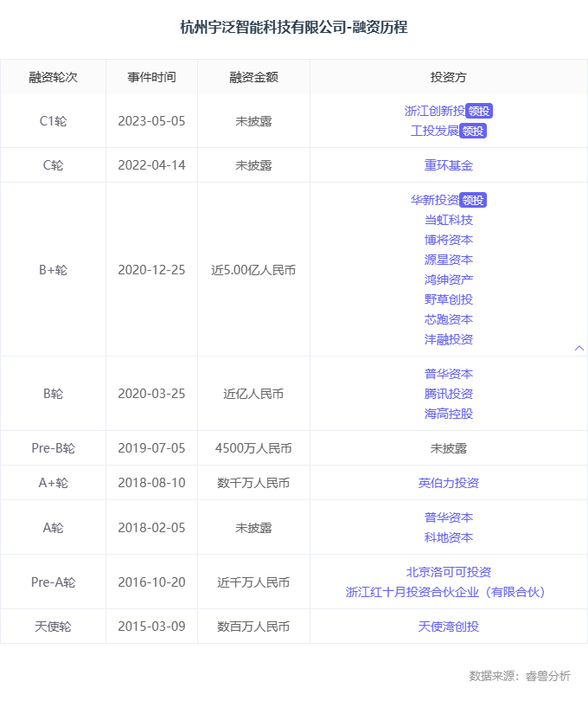
Task: Open 工投发展 investor link
Action: 434,132
